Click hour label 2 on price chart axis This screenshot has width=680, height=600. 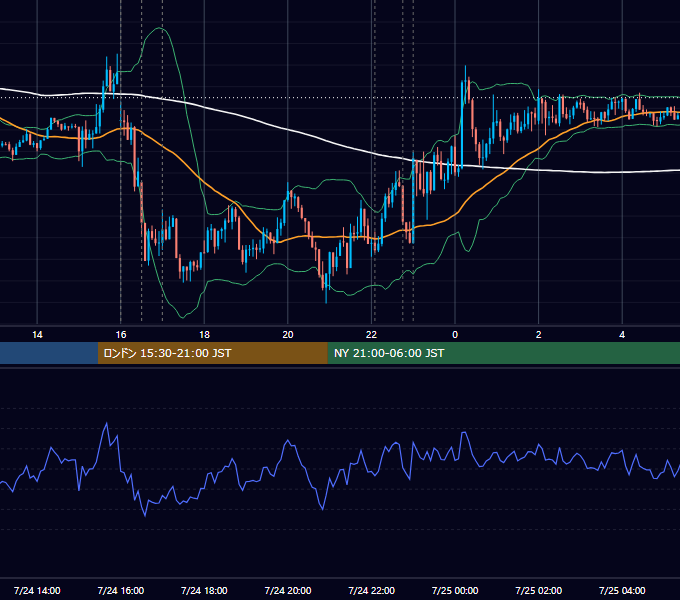[x=539, y=335]
